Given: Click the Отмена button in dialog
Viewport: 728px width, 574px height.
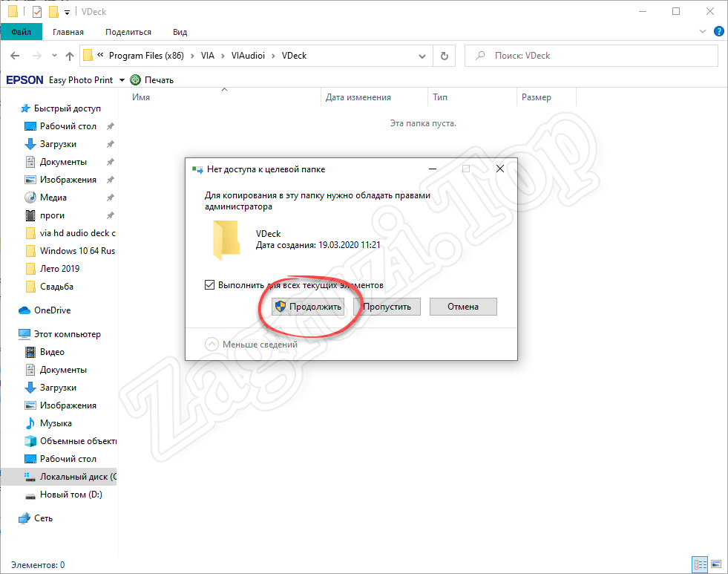Looking at the screenshot, I should tap(463, 307).
